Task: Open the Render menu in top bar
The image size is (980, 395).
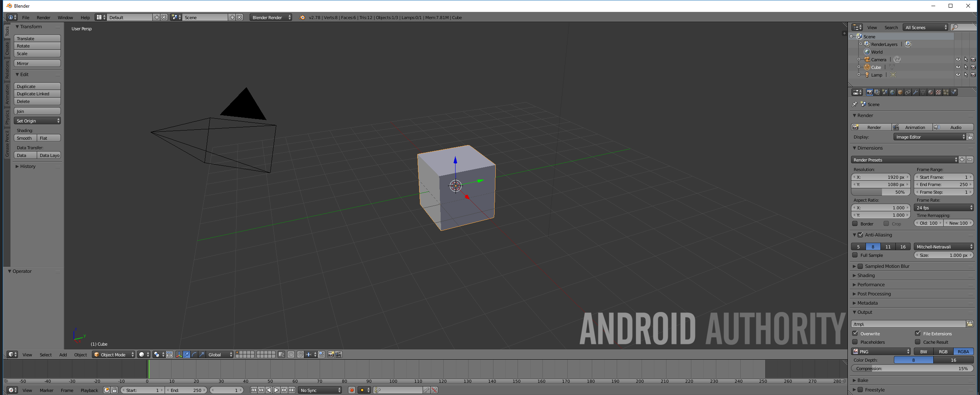Action: pyautogui.click(x=43, y=17)
